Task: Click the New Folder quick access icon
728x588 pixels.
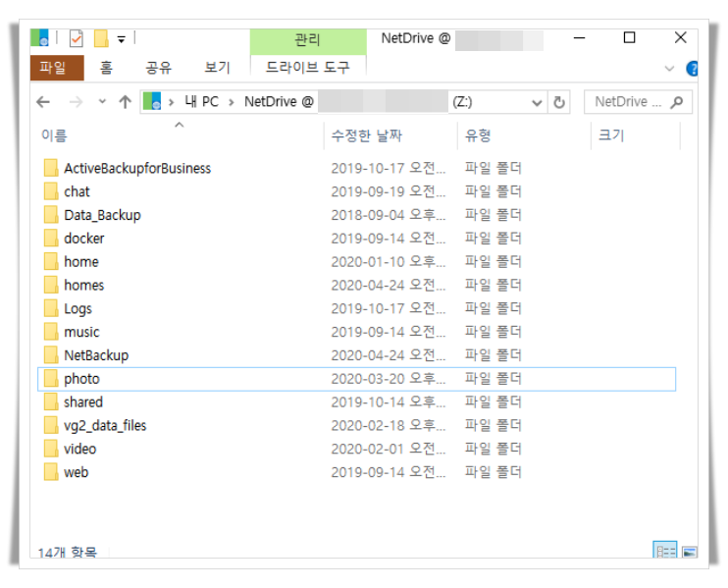Action: click(101, 38)
